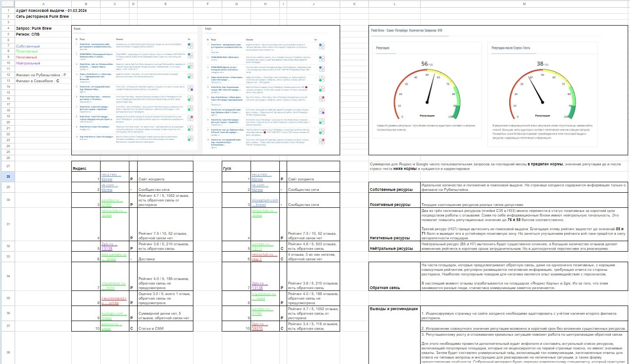Viewport: 630px width, 364px height.
Task: Open the irecommend.ru link
Action: coord(113,300)
